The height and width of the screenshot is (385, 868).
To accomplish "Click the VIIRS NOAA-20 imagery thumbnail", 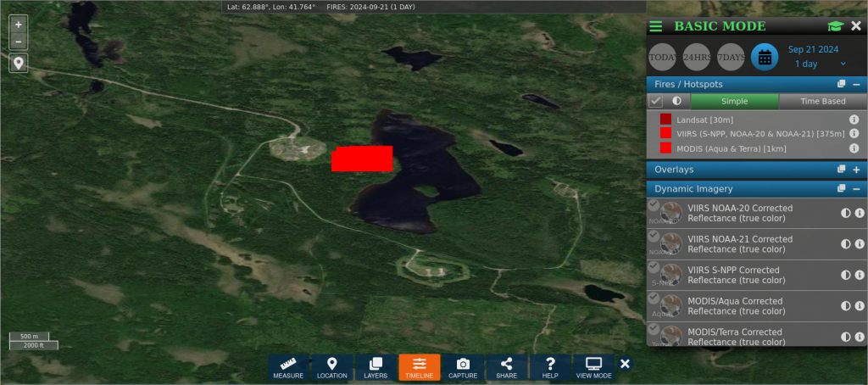I will click(671, 213).
